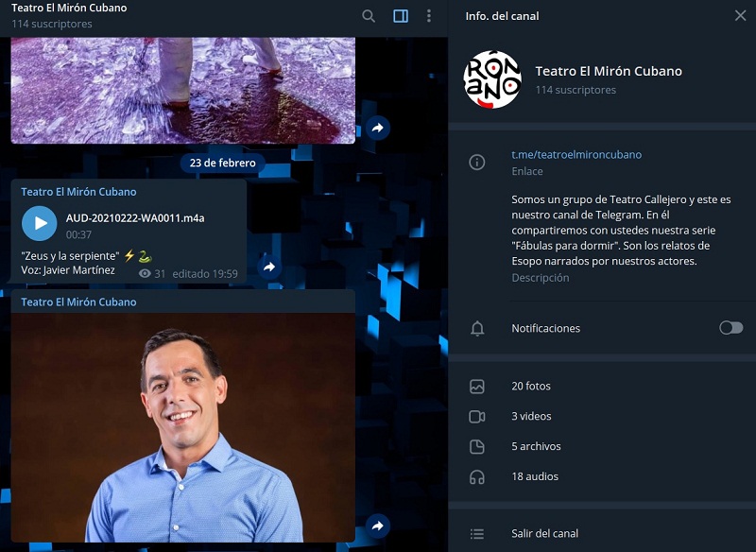This screenshot has width=756, height=552.
Task: Forward the man in blue shirt photo
Action: tap(377, 526)
